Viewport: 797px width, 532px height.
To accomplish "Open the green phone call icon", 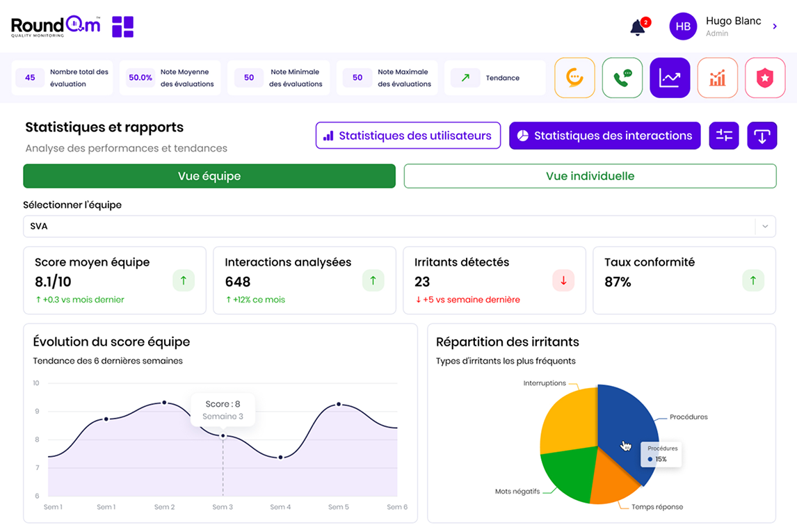I will click(x=622, y=78).
